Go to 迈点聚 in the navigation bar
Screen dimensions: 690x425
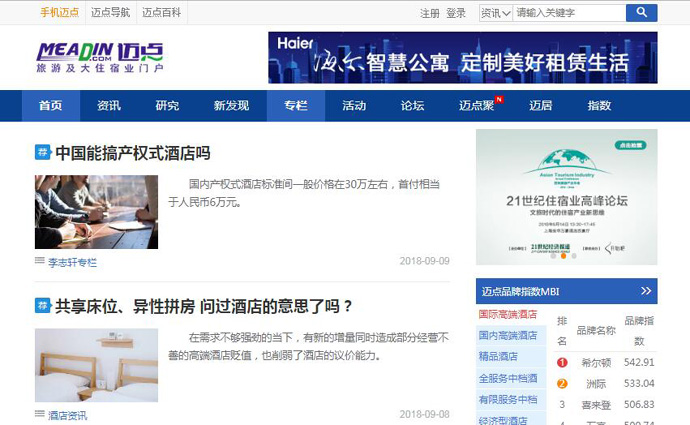(x=477, y=106)
